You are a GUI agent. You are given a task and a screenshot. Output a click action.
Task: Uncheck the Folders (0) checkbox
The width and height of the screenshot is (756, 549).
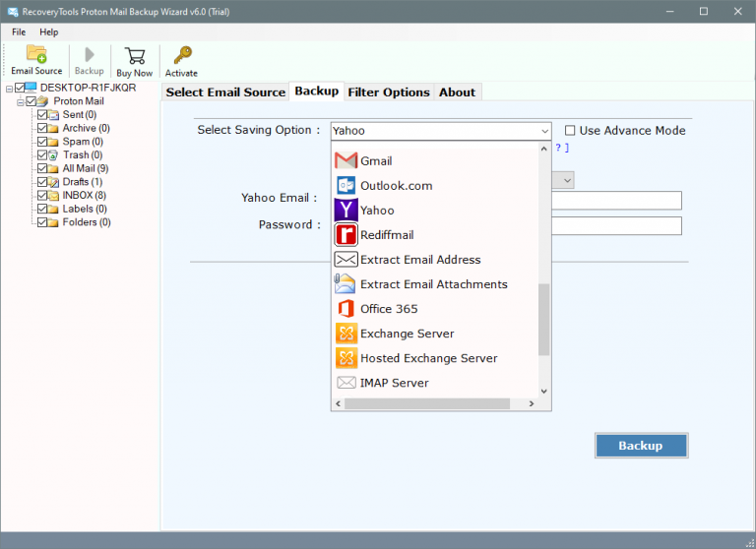(42, 222)
